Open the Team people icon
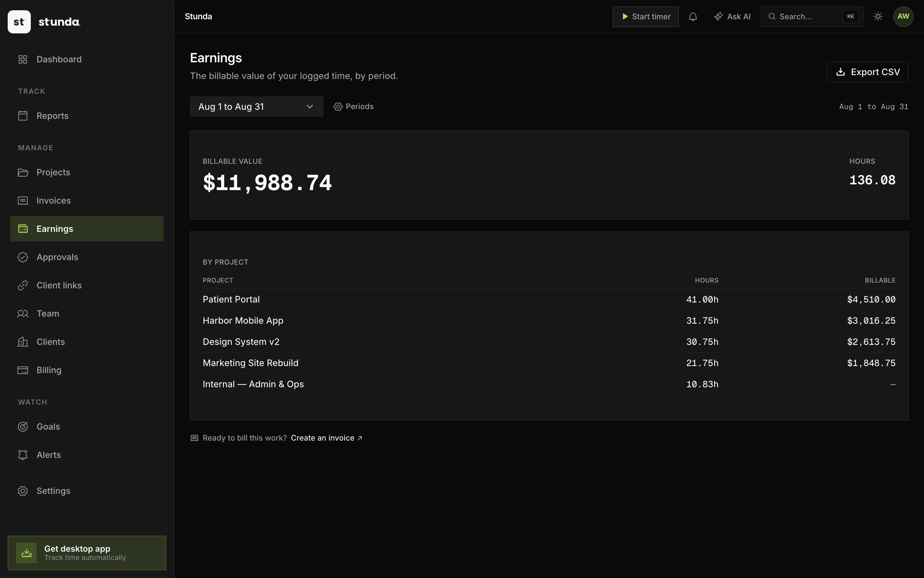The width and height of the screenshot is (924, 578). coord(23,314)
